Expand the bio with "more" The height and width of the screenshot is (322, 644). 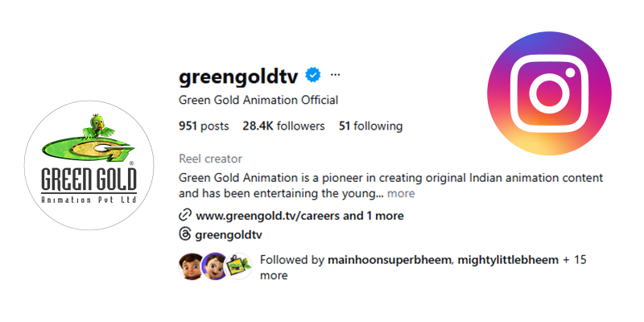click(x=401, y=194)
